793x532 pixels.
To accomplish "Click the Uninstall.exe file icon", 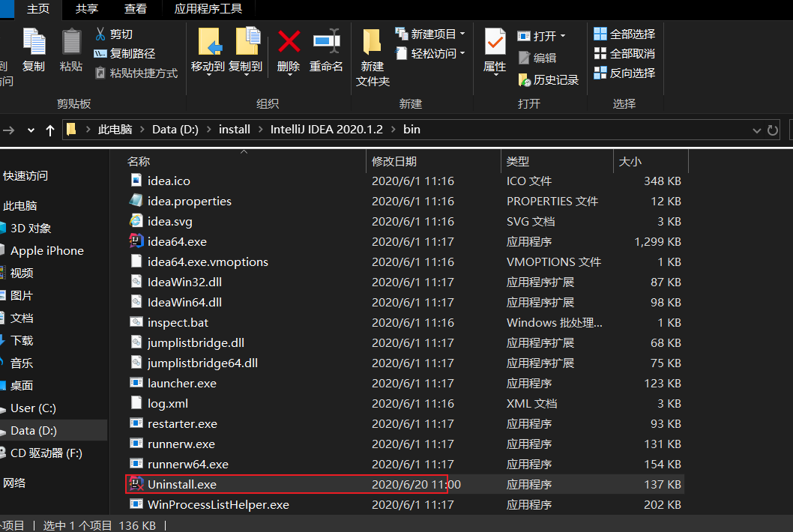I will coord(136,484).
